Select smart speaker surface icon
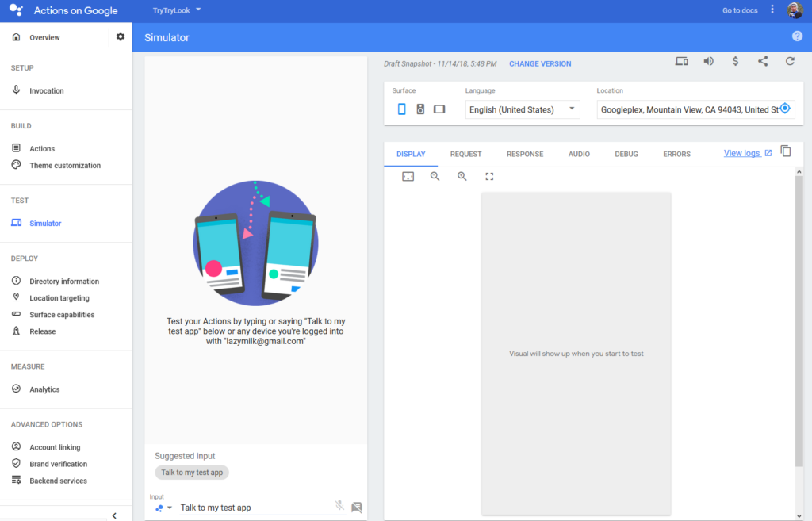Image resolution: width=812 pixels, height=521 pixels. point(420,109)
